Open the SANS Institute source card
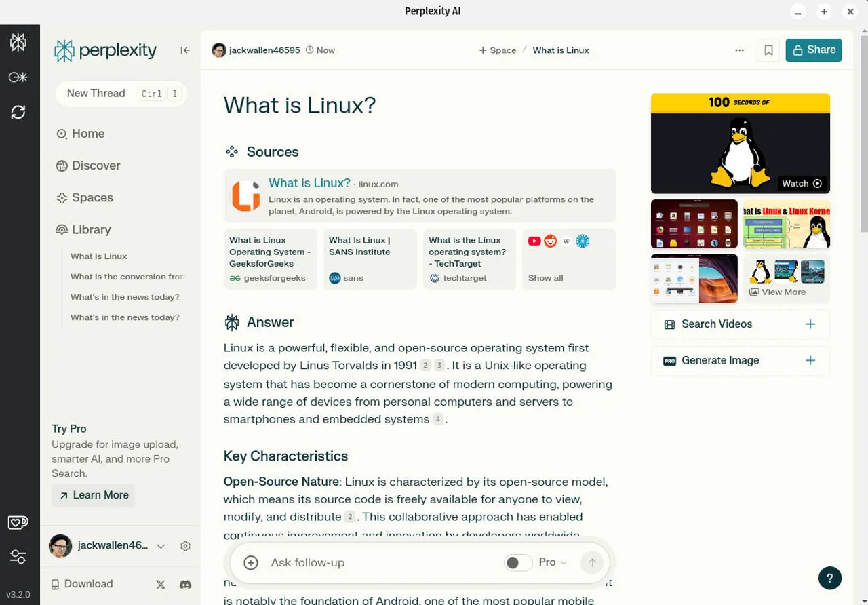The width and height of the screenshot is (868, 605). [370, 259]
